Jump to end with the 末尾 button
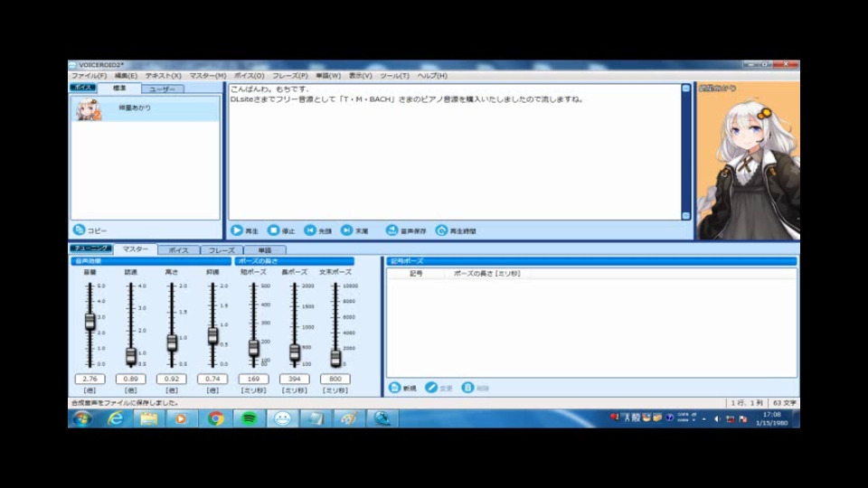 click(x=354, y=230)
